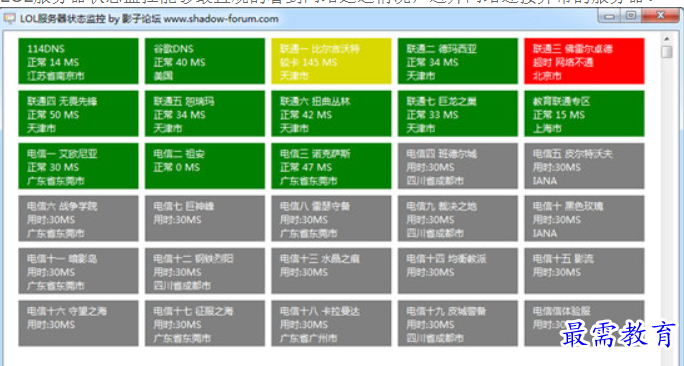Click the red 联通三 弗雷尔卓德 tile
Screen dimensions: 684x366
click(585, 61)
